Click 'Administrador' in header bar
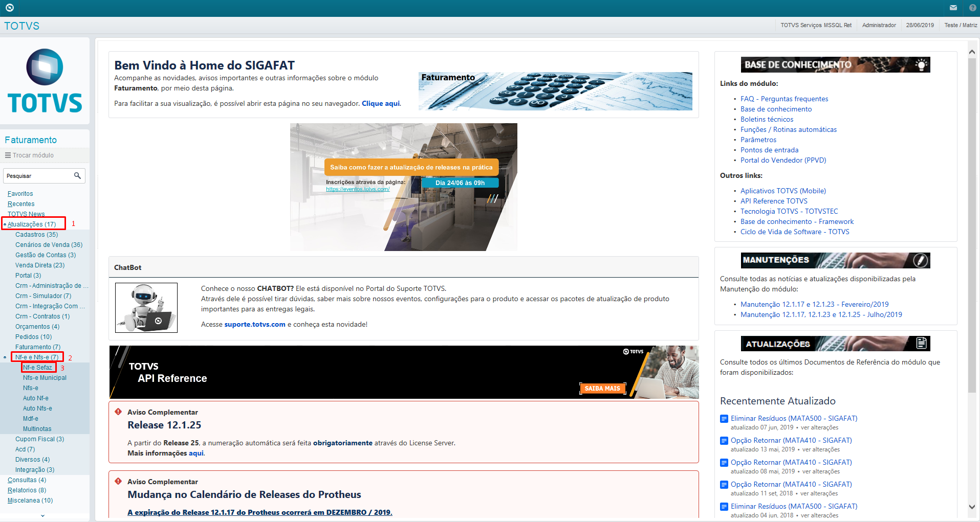This screenshot has width=980, height=522. (879, 25)
